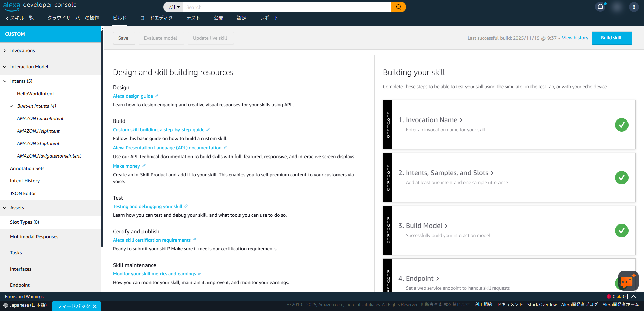Open the 認定 tab

pos(241,18)
